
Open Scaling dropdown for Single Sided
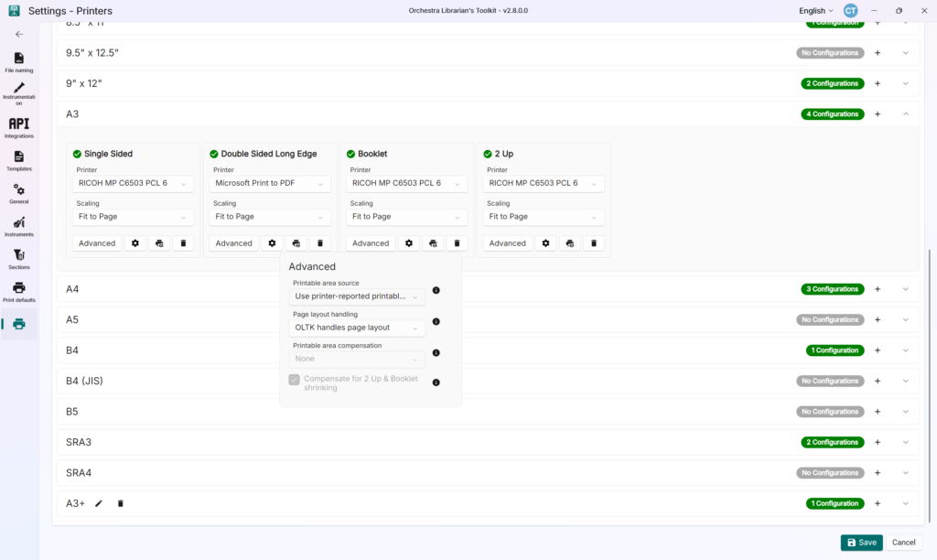tap(132, 217)
